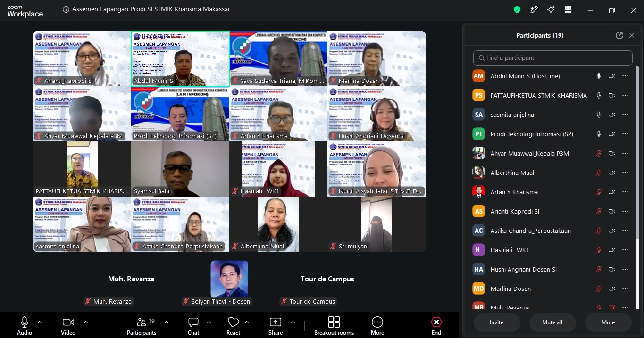Expand the audio options caret
The height and width of the screenshot is (338, 644).
[x=40, y=322]
